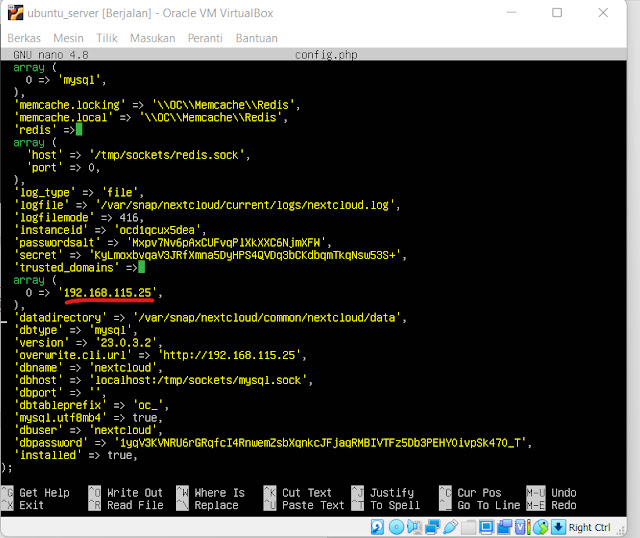This screenshot has width=640, height=538.
Task: Click the nano 'Cut Text' shortcut label
Action: 307,493
